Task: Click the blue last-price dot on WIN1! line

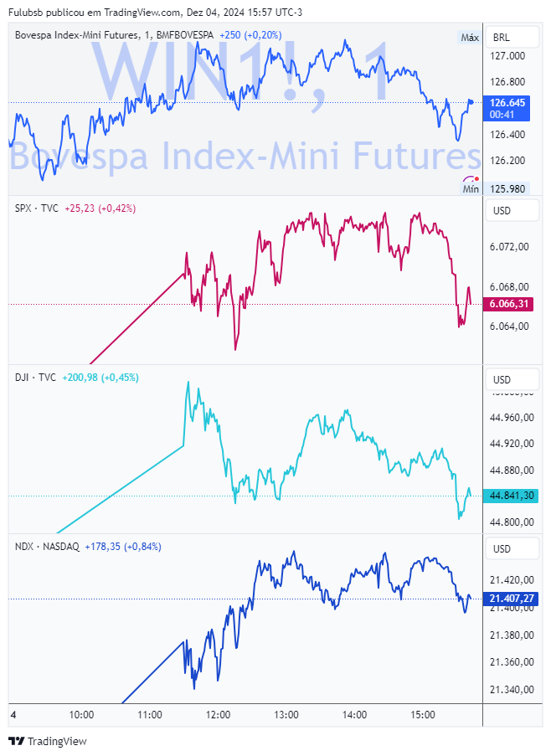Action: 471,102
